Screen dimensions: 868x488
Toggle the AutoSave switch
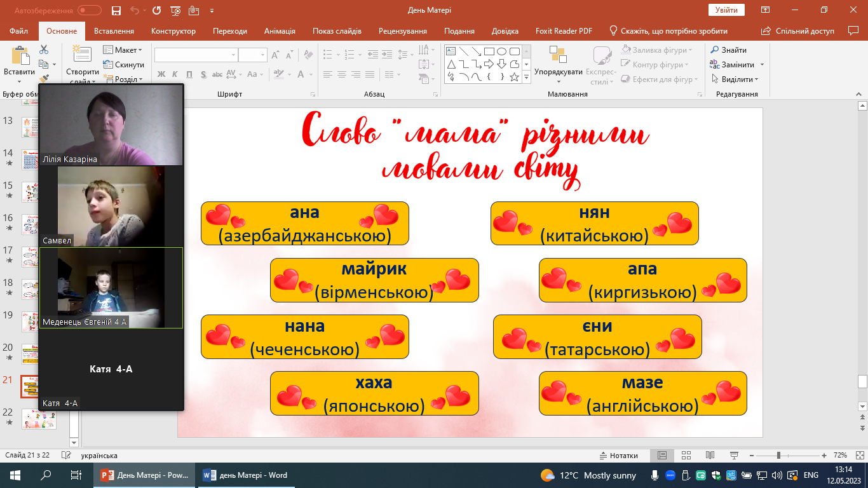coord(90,10)
